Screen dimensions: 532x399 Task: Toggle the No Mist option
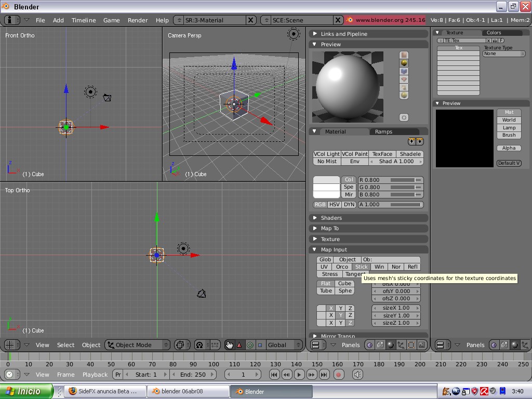[x=327, y=162]
